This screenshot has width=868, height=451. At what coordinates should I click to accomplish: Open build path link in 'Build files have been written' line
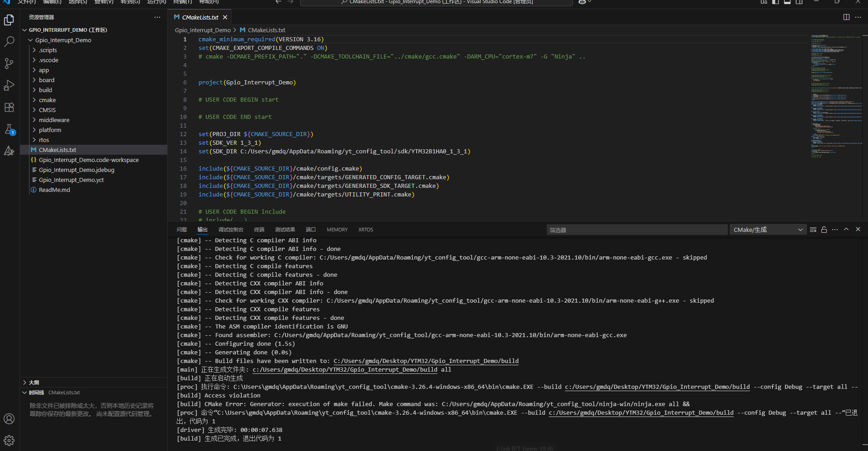click(x=426, y=361)
